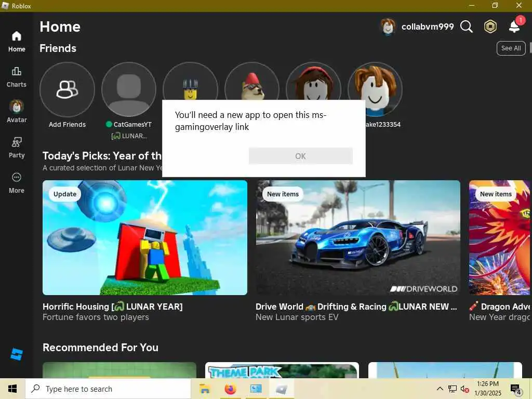Click CatGamesYT's LUNAR game status text
Viewport: 532px width, 399px height.
pos(129,136)
